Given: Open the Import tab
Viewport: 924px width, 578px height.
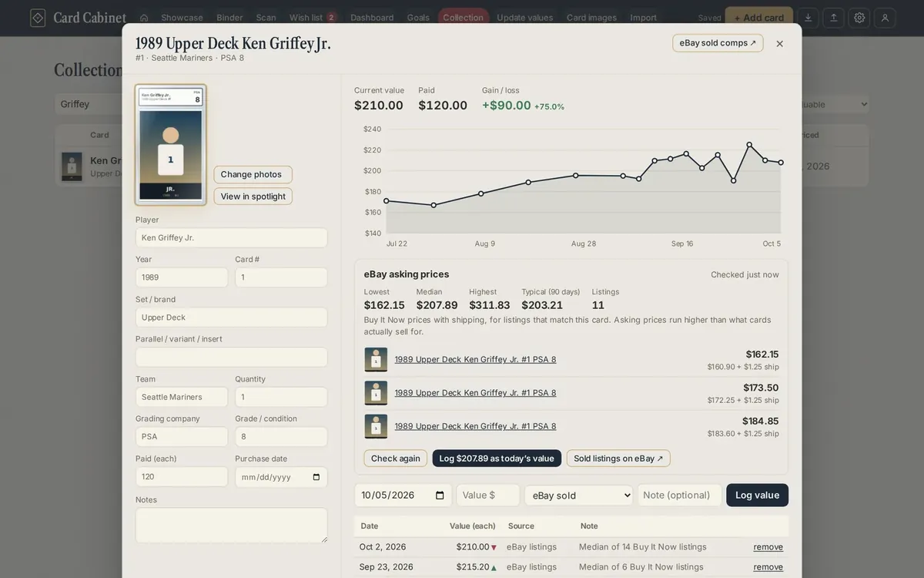Looking at the screenshot, I should click(x=644, y=18).
